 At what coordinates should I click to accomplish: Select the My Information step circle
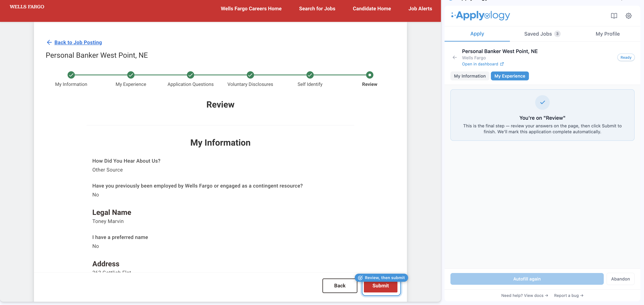click(71, 75)
